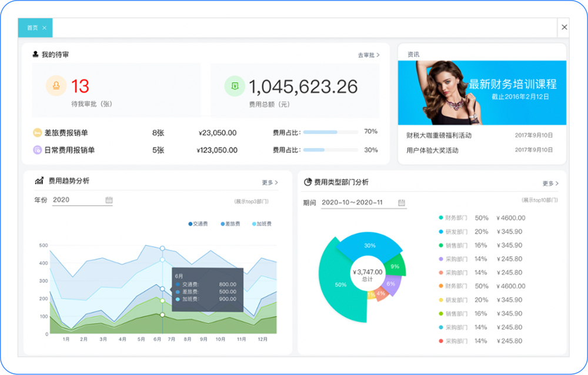The height and width of the screenshot is (375, 588).
Task: Select the 首页 tab
Action: [32, 28]
